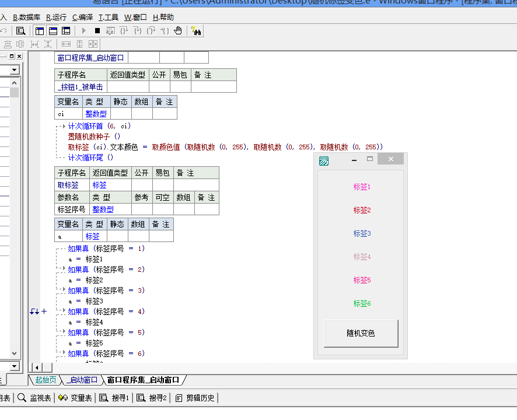
Task: Click the step-into braces debug icon
Action: coord(138,31)
